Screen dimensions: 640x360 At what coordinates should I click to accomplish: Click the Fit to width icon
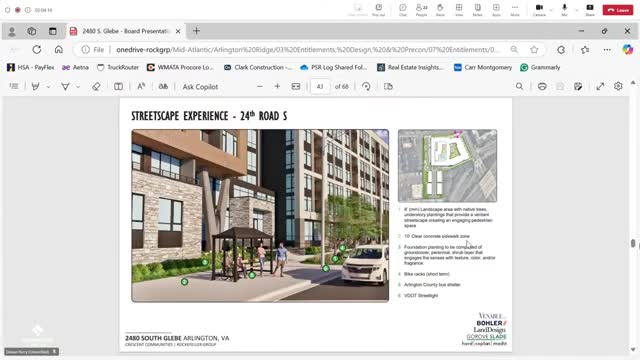pyautogui.click(x=296, y=86)
